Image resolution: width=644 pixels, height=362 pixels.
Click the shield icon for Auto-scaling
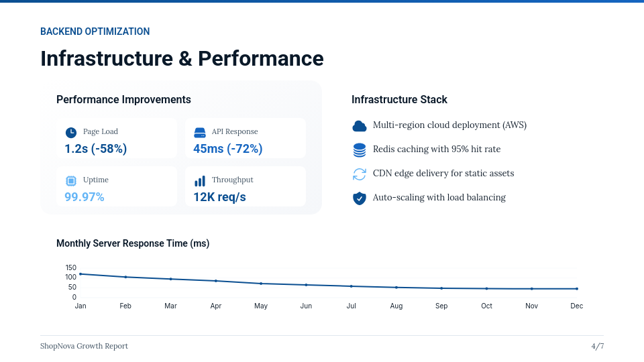[x=360, y=198]
